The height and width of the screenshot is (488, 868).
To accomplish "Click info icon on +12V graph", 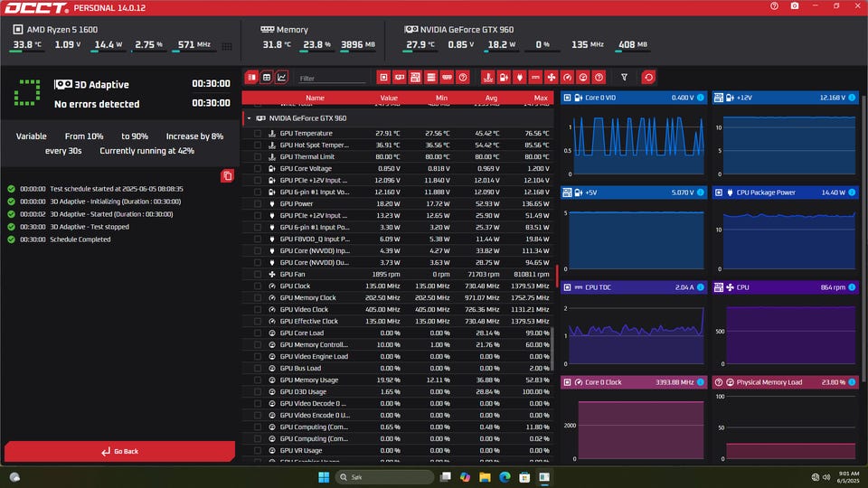I will [852, 98].
